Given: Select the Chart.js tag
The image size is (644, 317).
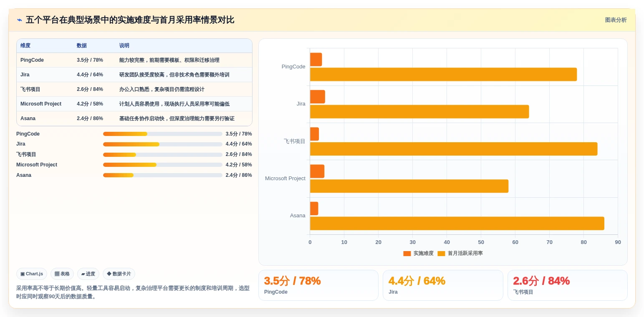Looking at the screenshot, I should click(32, 274).
